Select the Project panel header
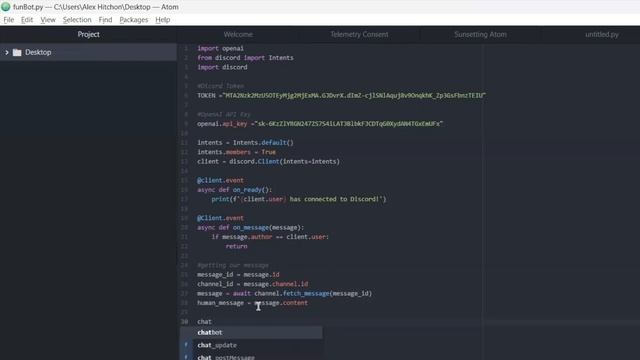 [88, 35]
